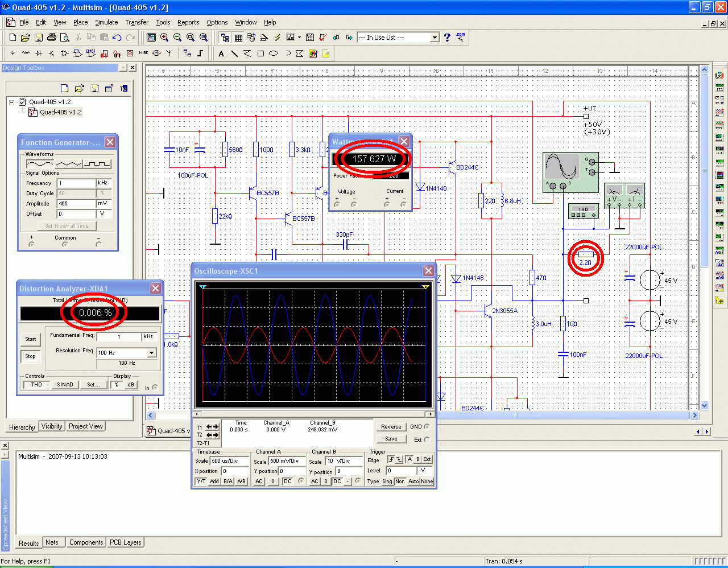Open the spreadsheet view grid icon

[x=238, y=38]
